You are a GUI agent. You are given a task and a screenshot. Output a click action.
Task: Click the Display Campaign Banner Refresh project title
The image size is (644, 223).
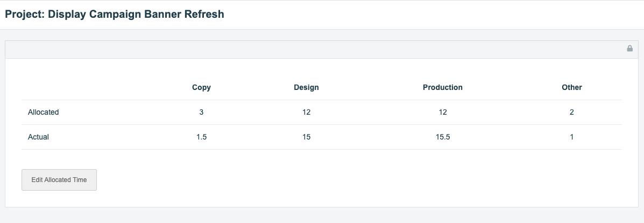tap(114, 15)
